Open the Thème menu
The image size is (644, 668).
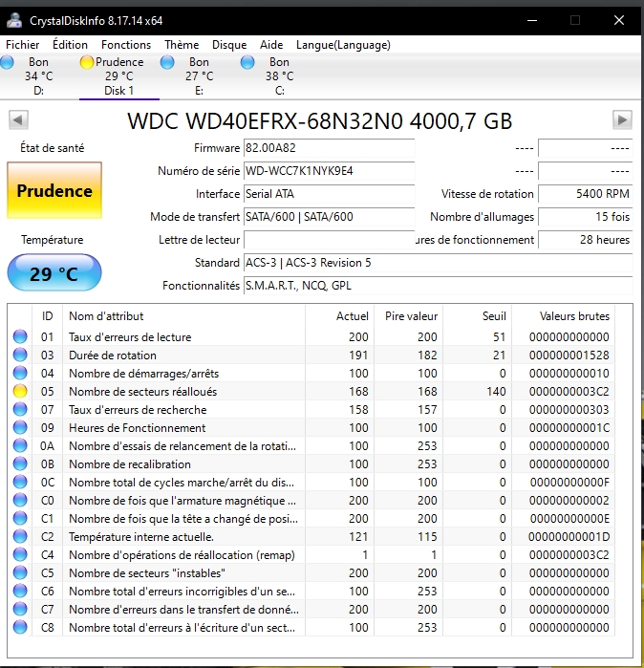coord(182,45)
